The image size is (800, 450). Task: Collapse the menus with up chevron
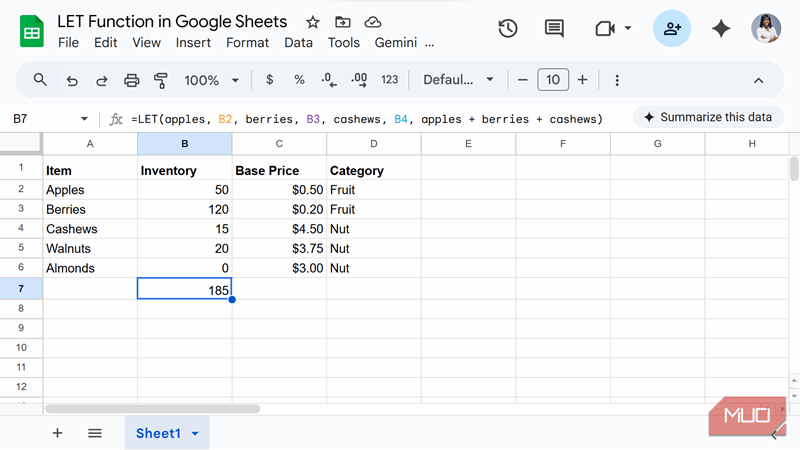(x=759, y=80)
